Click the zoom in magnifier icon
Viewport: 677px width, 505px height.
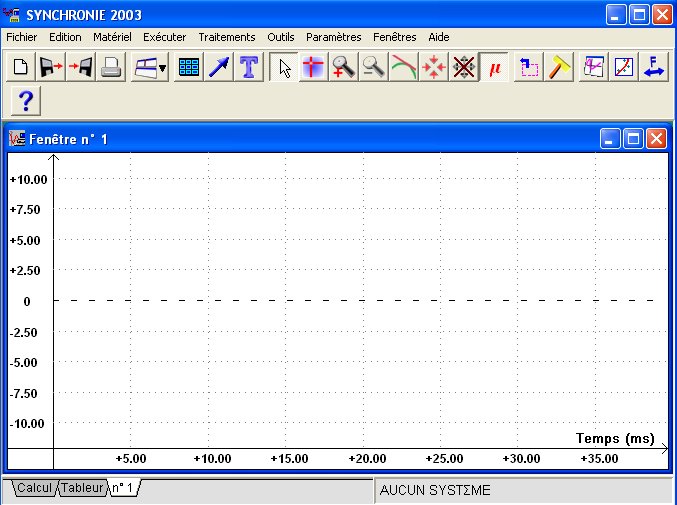(344, 68)
